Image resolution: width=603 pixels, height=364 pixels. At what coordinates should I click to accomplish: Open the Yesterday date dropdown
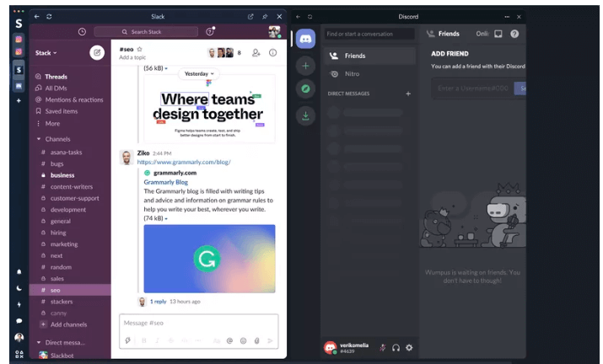(199, 73)
